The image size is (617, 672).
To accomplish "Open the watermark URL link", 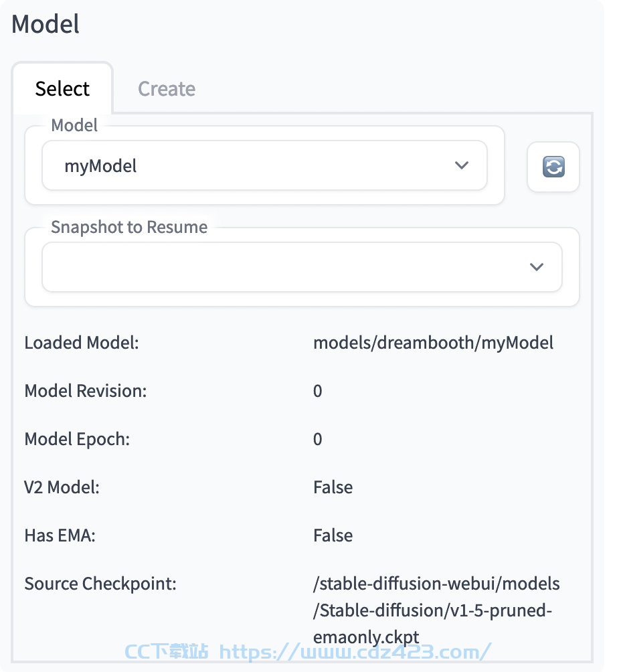I will 355,652.
